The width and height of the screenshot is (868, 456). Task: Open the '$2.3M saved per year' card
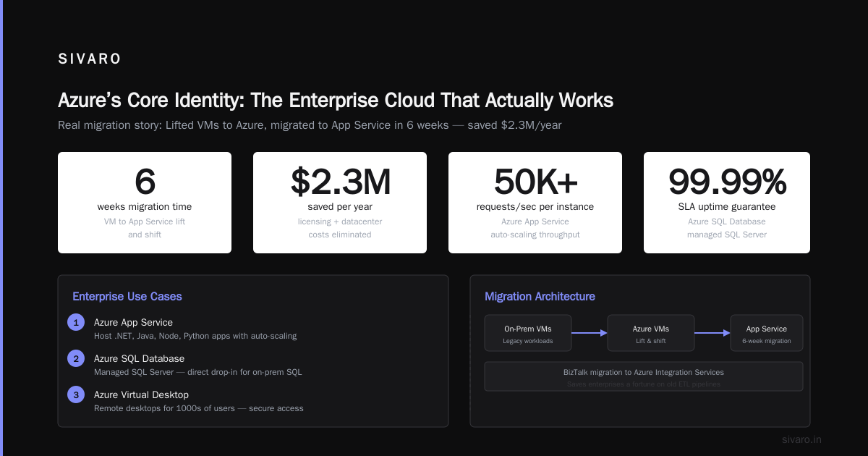pyautogui.click(x=340, y=203)
